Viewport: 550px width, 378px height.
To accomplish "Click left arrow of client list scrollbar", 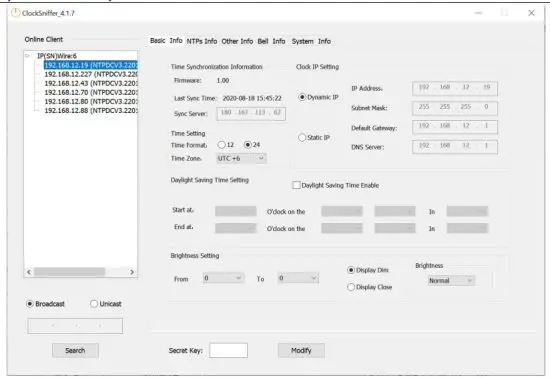I will (29, 272).
